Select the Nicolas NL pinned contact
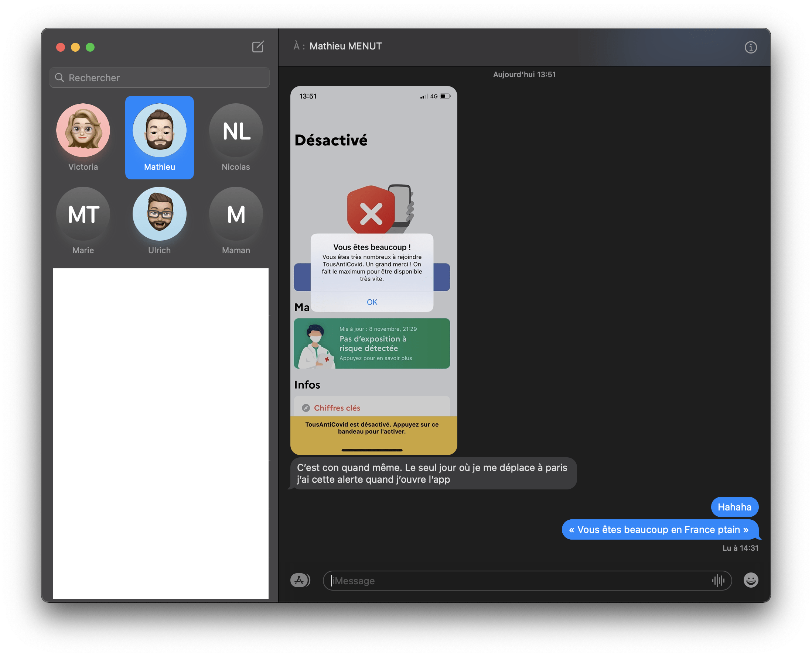 click(x=236, y=131)
